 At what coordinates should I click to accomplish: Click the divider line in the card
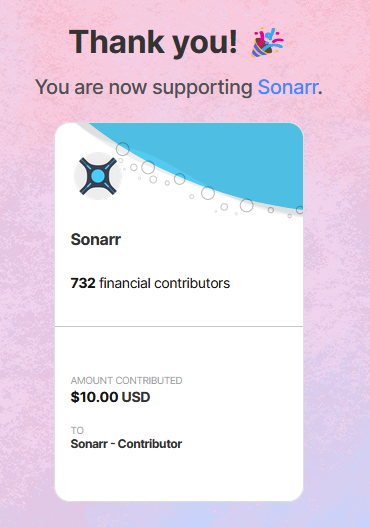(179, 326)
